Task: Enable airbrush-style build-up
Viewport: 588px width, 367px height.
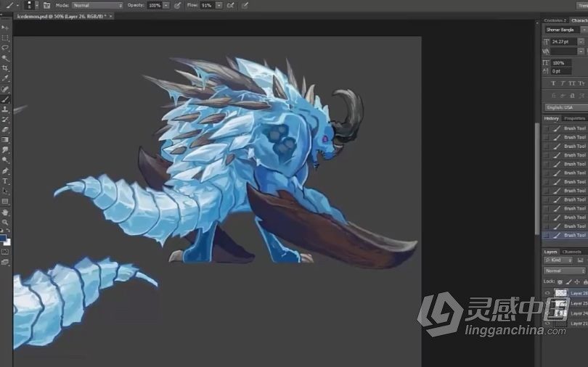Action: coord(231,5)
